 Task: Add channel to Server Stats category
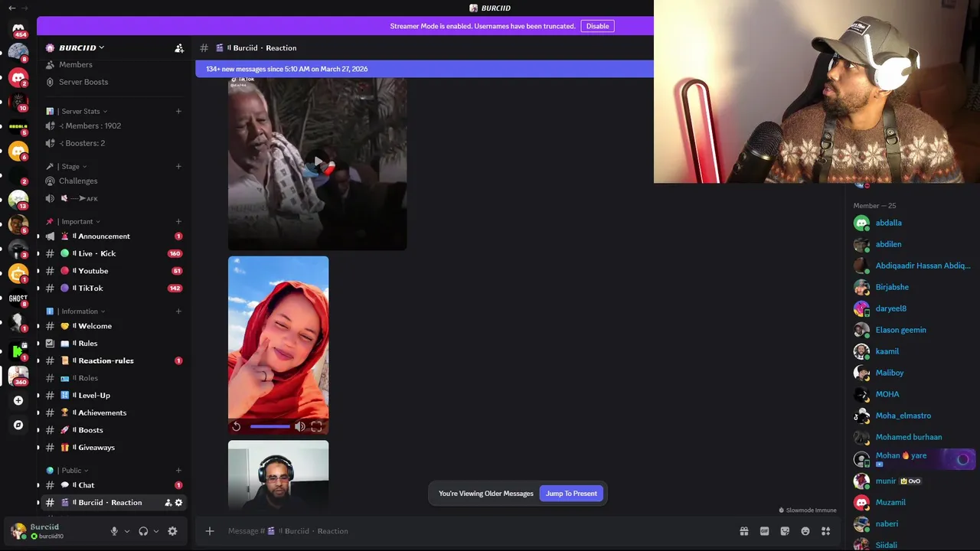click(178, 111)
